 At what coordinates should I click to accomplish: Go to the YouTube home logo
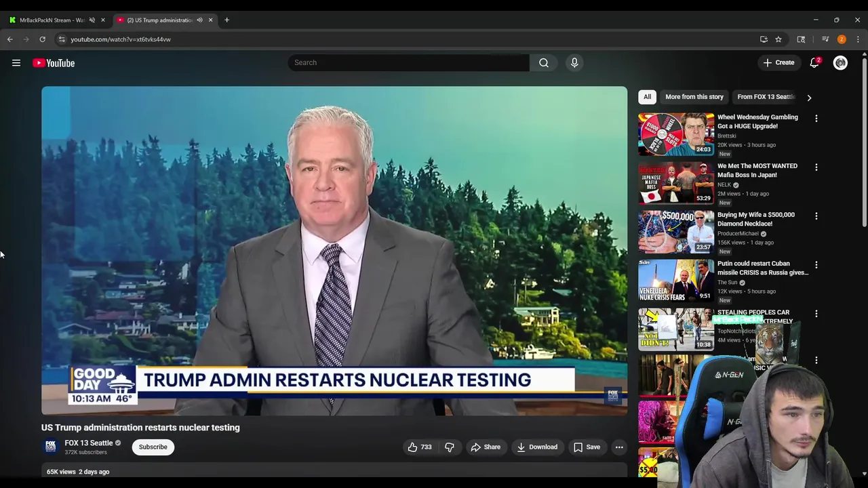coord(54,63)
